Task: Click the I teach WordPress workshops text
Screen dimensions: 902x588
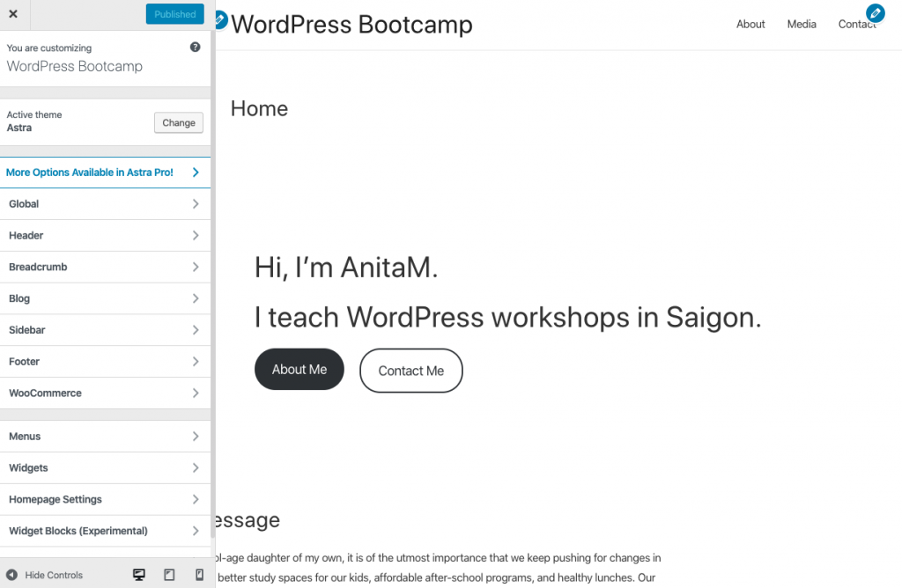Action: pos(508,317)
